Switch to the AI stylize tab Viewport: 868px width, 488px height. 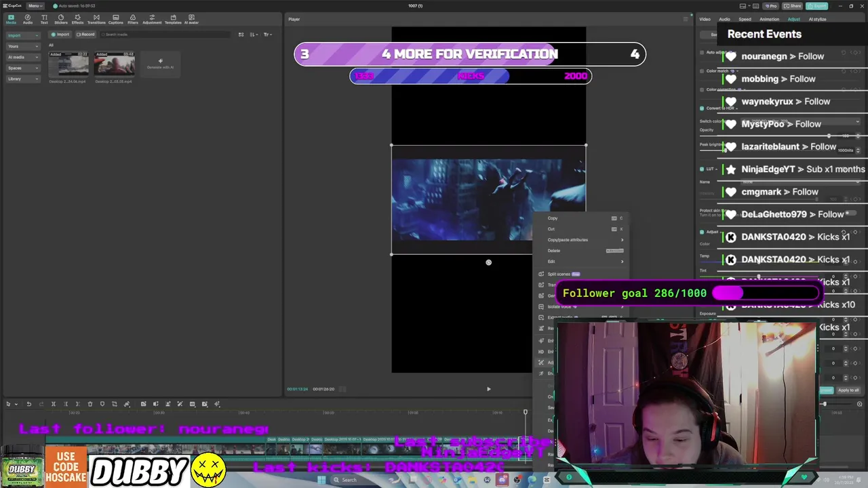tap(818, 19)
